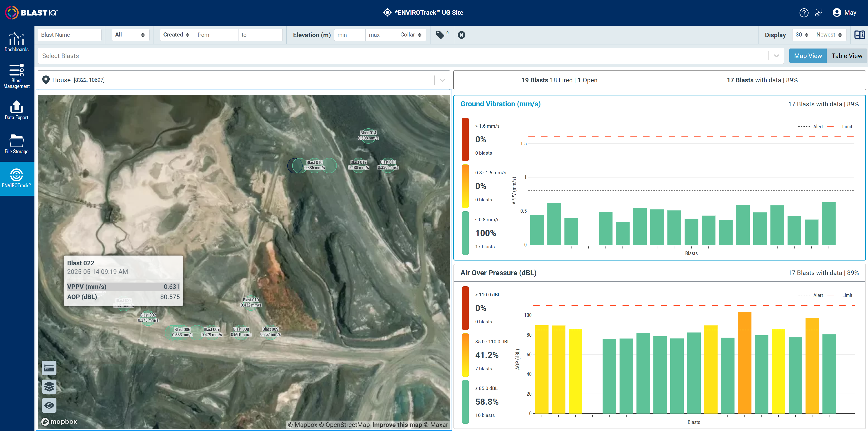The image size is (868, 431).
Task: Click the Ground Vibration (mm/s) panel title
Action: (500, 104)
